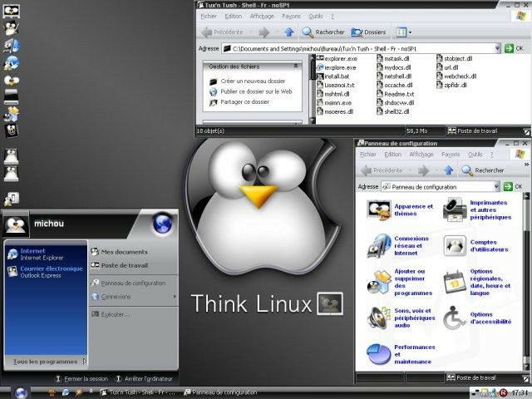This screenshot has width=532, height=399.
Task: Open Favoris menu in Tux'n Tush window
Action: point(291,17)
